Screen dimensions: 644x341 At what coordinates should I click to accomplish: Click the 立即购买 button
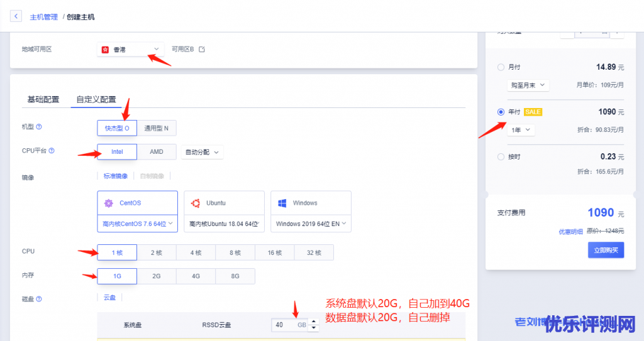pos(606,250)
